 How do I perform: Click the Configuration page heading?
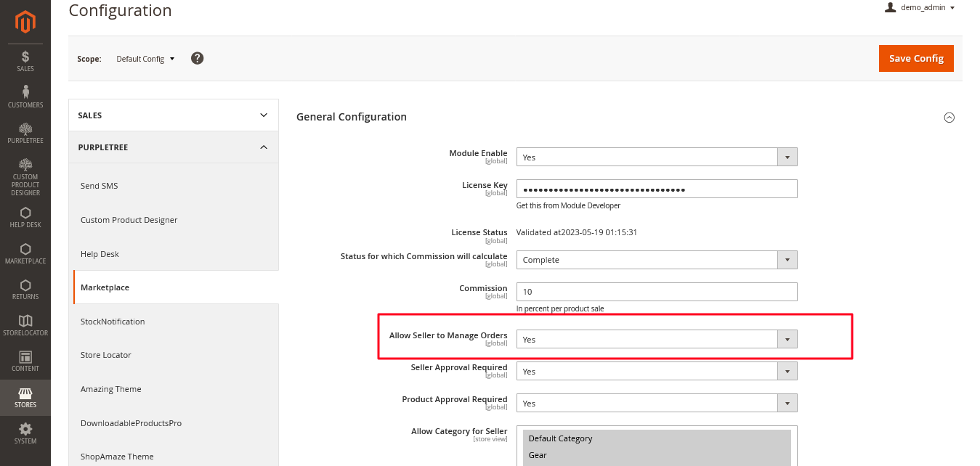coord(120,11)
